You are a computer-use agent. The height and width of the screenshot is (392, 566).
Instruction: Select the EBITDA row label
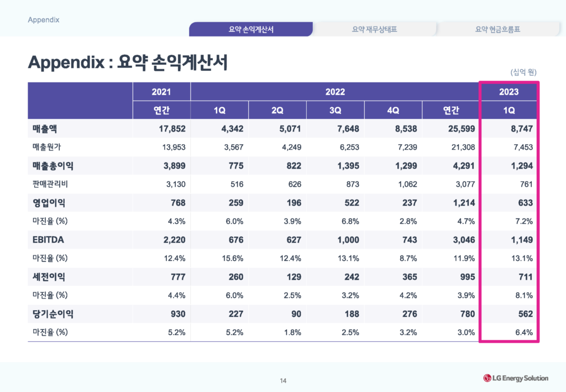coord(49,239)
